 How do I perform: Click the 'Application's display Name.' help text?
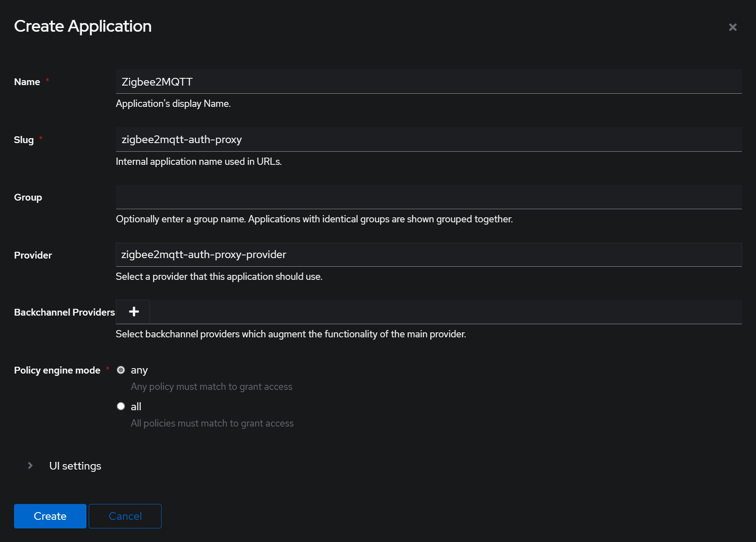click(x=173, y=104)
